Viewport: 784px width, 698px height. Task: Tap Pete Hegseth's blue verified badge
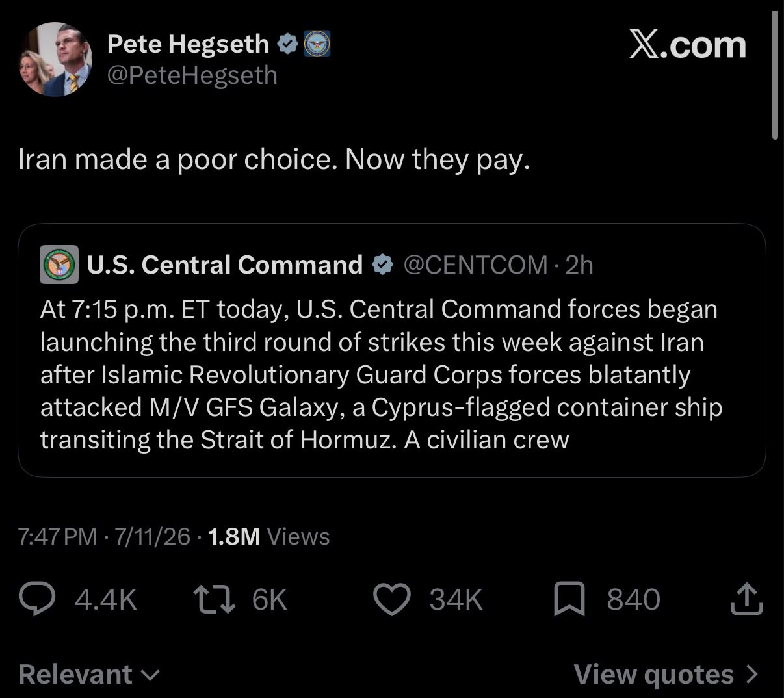click(x=288, y=44)
